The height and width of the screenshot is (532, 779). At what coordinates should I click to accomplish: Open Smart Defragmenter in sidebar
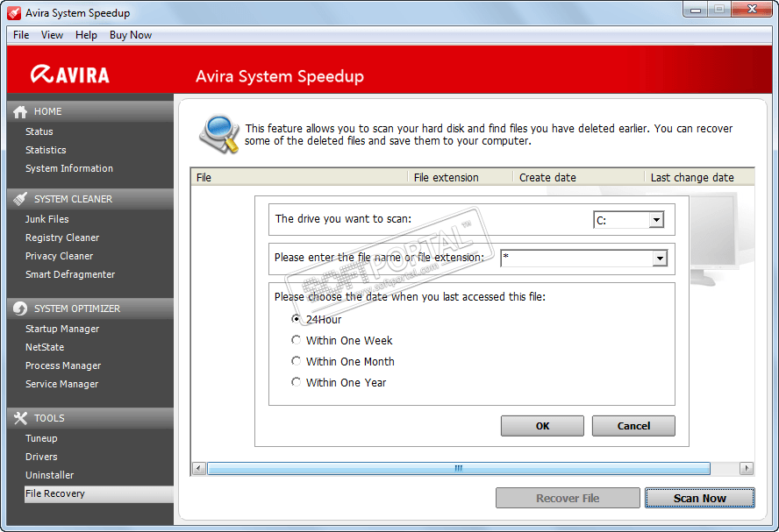pos(70,274)
